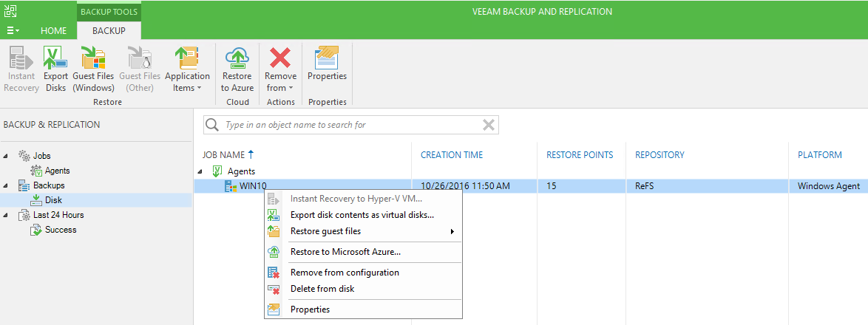Click into the object name search field
This screenshot has width=868, height=325.
click(351, 125)
